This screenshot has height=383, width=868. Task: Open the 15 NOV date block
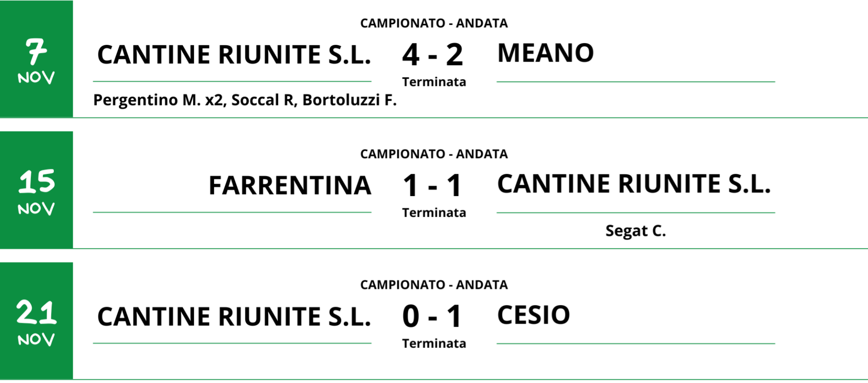pyautogui.click(x=36, y=190)
